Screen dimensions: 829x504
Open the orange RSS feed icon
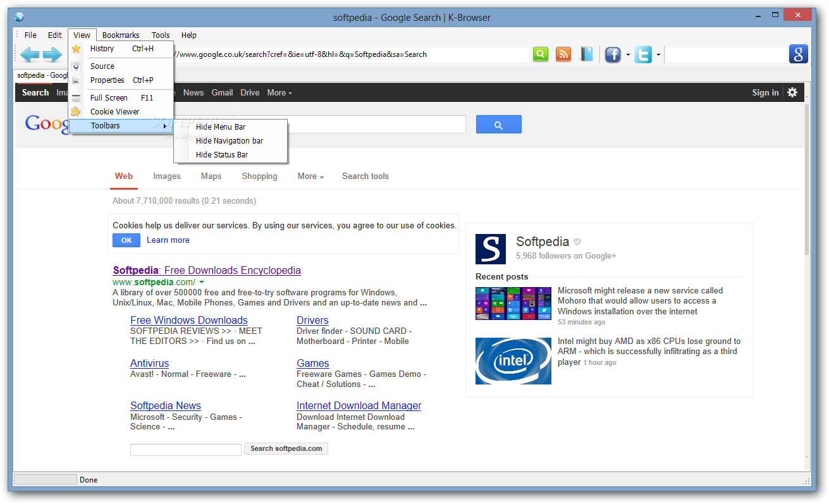(x=563, y=54)
